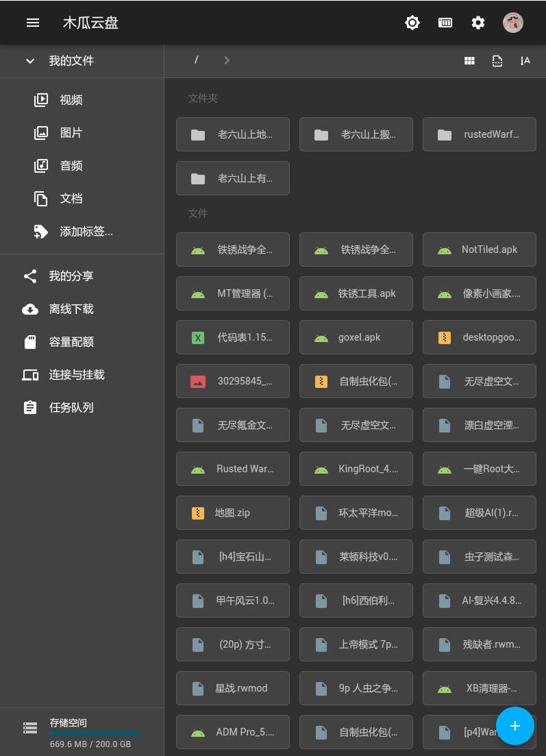Select 视频 in the sidebar

pos(71,100)
